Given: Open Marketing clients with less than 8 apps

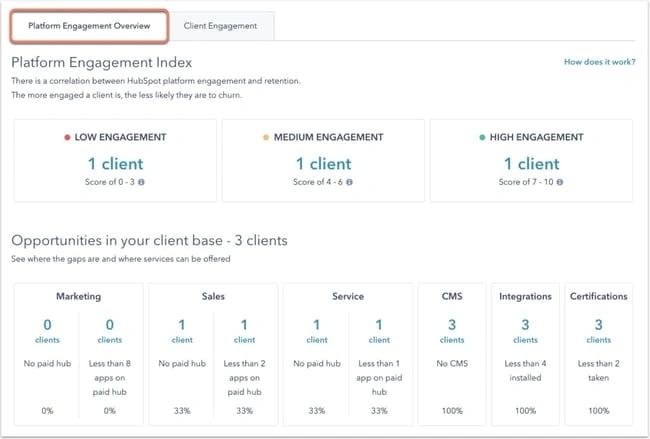Looking at the screenshot, I should click(x=110, y=331).
